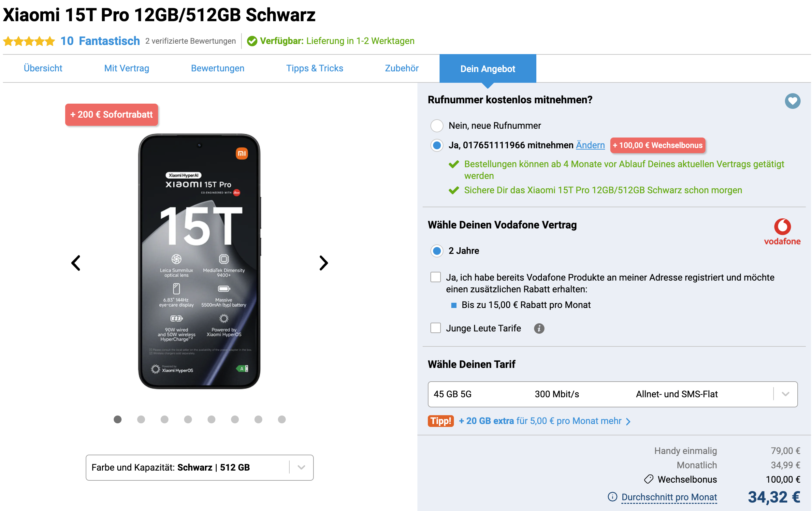Show next product image with right arrow
Image resolution: width=812 pixels, height=511 pixels.
(323, 263)
